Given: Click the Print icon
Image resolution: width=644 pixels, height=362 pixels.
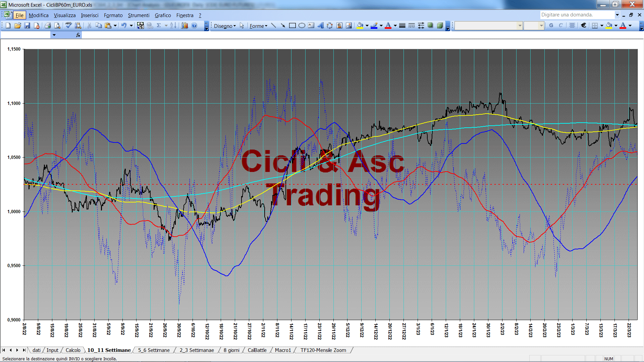Looking at the screenshot, I should point(48,26).
